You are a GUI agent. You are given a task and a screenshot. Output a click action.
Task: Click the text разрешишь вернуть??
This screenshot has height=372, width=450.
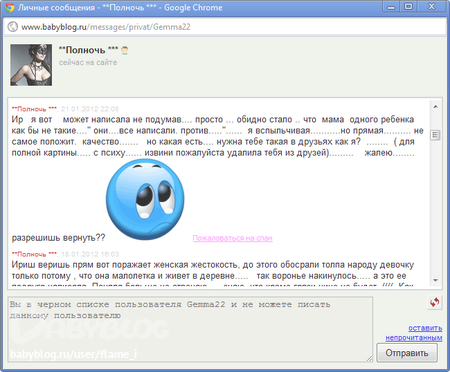point(58,238)
